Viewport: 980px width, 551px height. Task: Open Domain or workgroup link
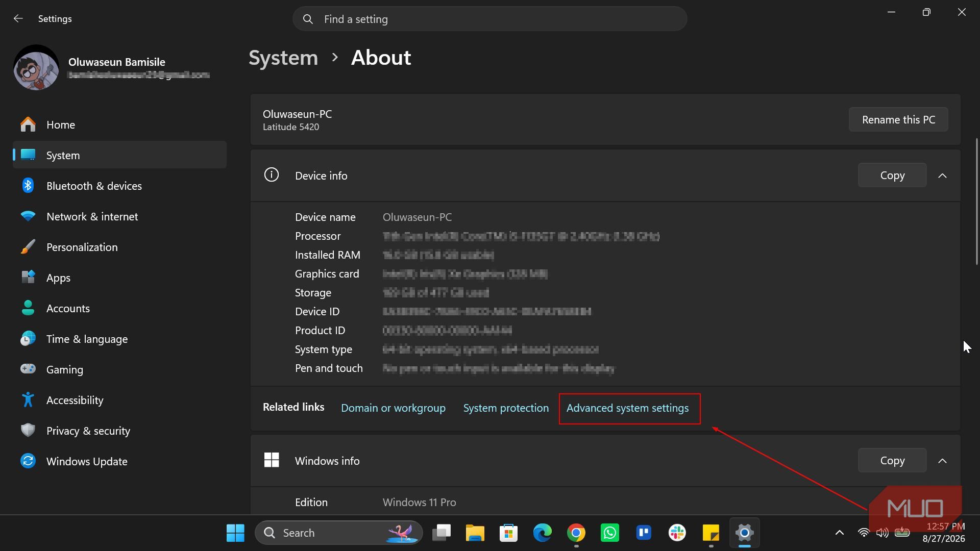393,408
